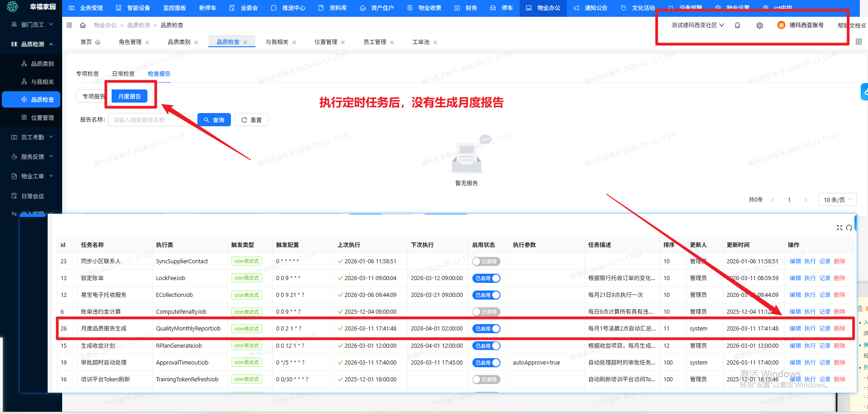Toggle the 锁定账单 enabled switch
868x414 pixels.
pos(486,278)
